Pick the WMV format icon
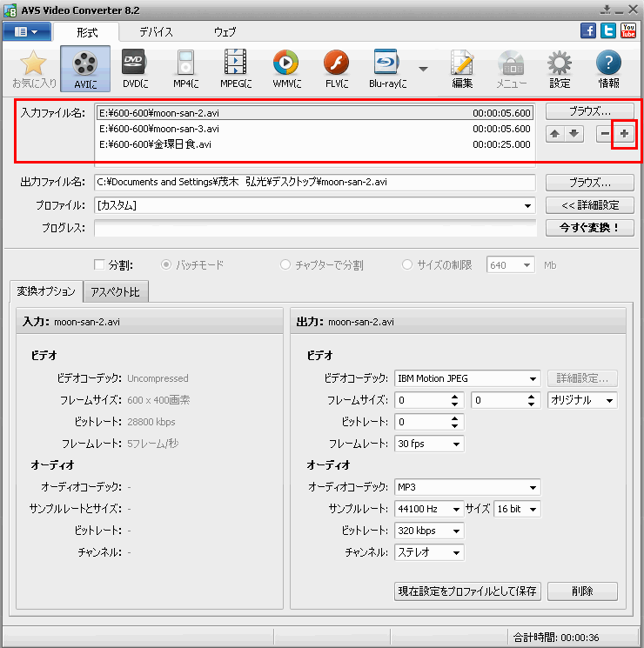 [x=285, y=69]
